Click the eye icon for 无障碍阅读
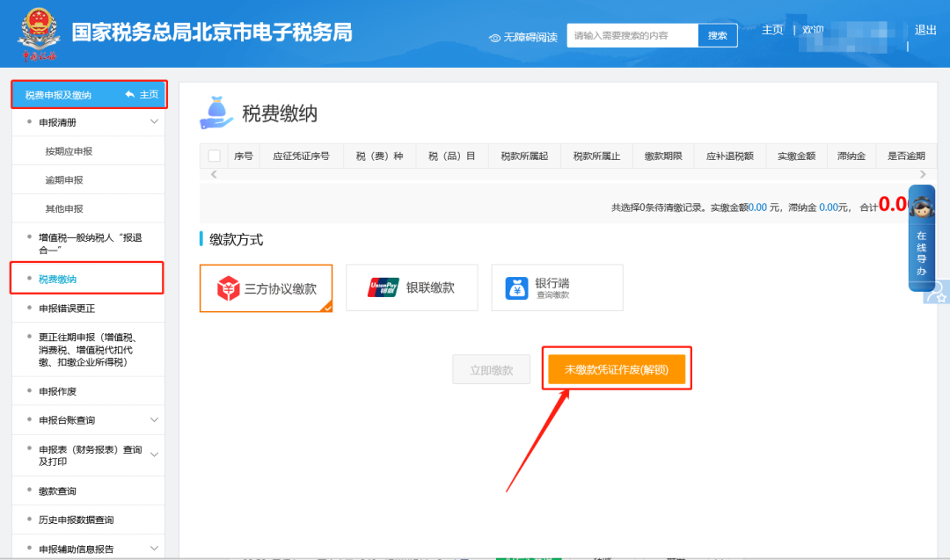 [494, 38]
